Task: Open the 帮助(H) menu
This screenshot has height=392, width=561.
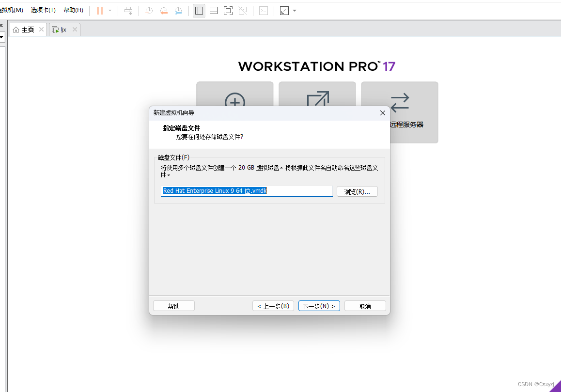Action: click(73, 10)
